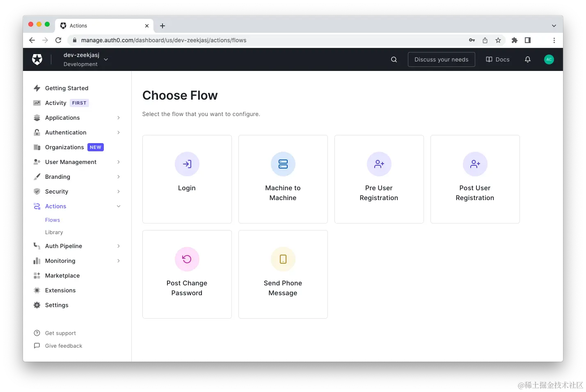Open the Give feedback link
This screenshot has width=586, height=392.
(64, 346)
